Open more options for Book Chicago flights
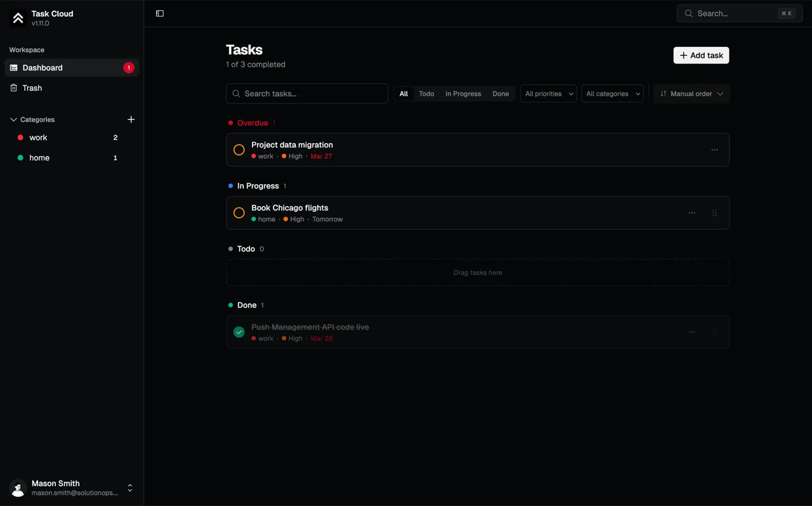812x506 pixels. coord(691,213)
